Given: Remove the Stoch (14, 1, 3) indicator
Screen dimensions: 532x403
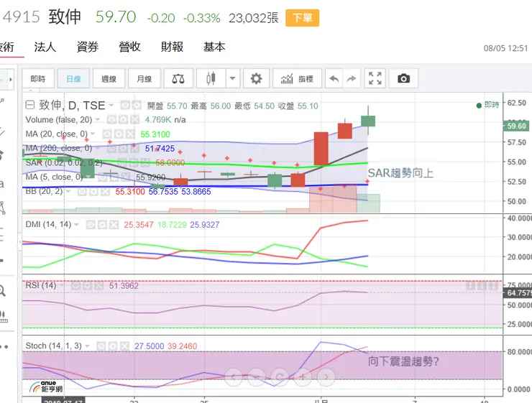Looking at the screenshot, I should pyautogui.click(x=124, y=346).
